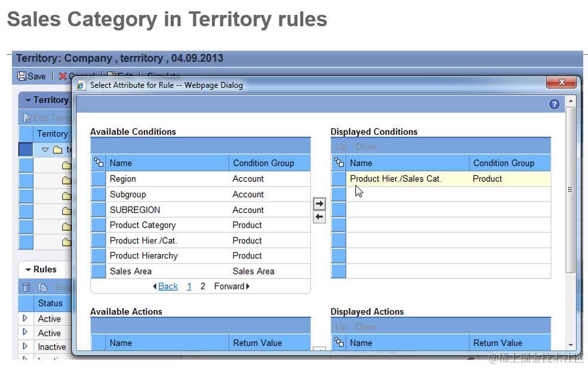Click the dialog scrollbar down arrow
This screenshot has width=588, height=368.
[570, 345]
